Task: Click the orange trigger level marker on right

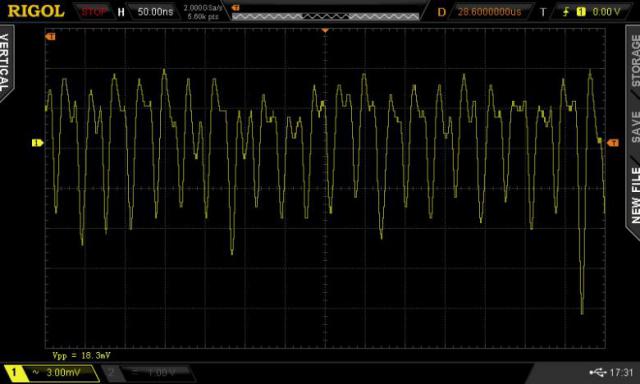Action: [x=613, y=143]
